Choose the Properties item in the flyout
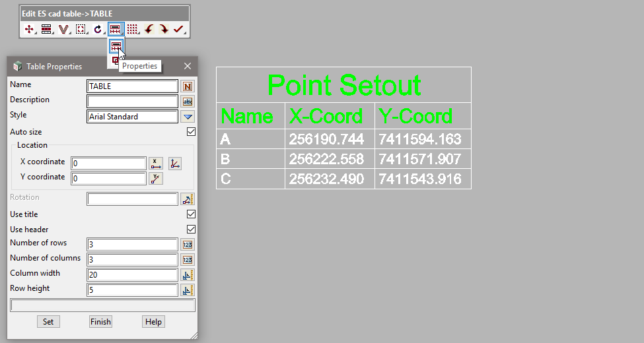644x343 pixels. point(116,46)
